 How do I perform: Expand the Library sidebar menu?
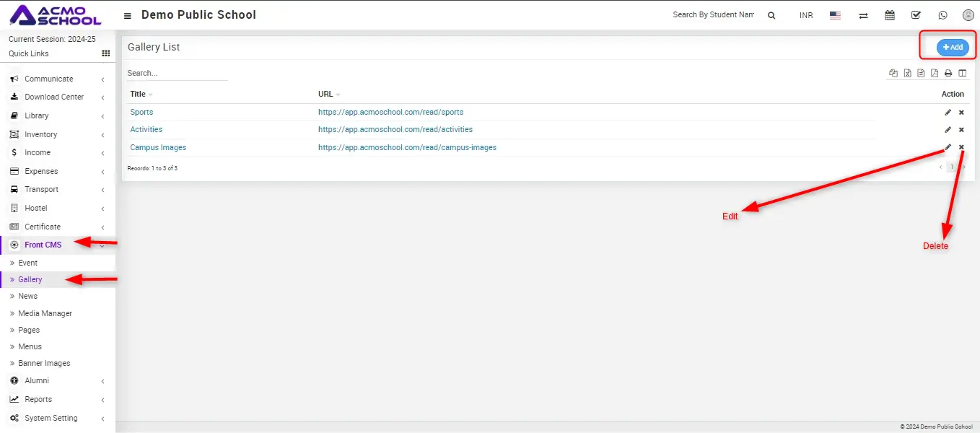click(37, 115)
